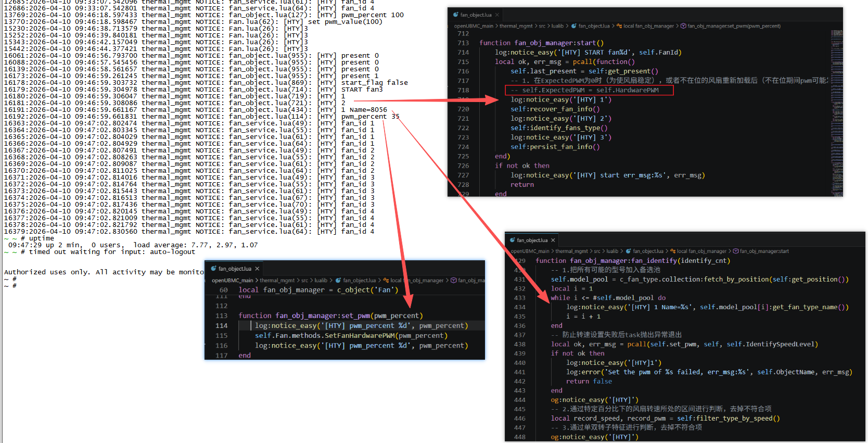Screen dimensions: 868x443
Task: Click Lua file icon on top-right editor's tab
Action: (456, 15)
